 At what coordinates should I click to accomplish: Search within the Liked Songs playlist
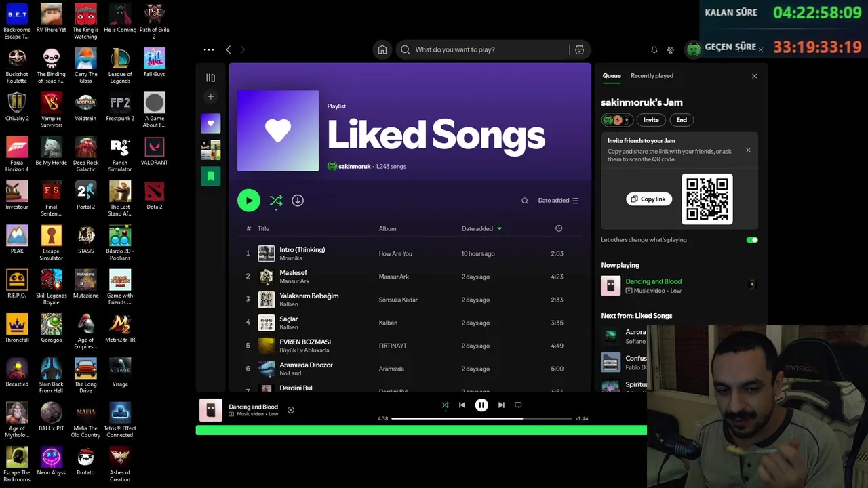point(524,201)
